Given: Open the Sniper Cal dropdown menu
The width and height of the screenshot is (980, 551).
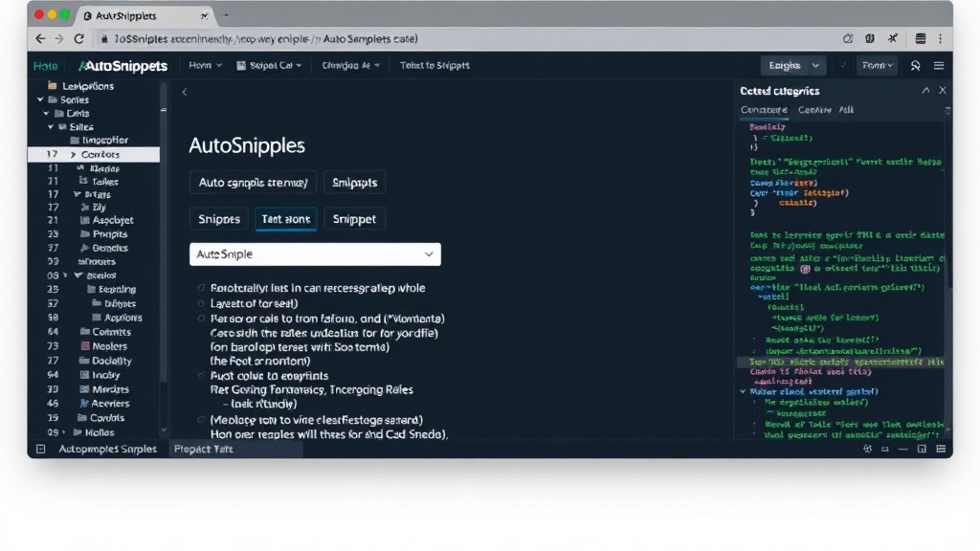Looking at the screenshot, I should 269,65.
